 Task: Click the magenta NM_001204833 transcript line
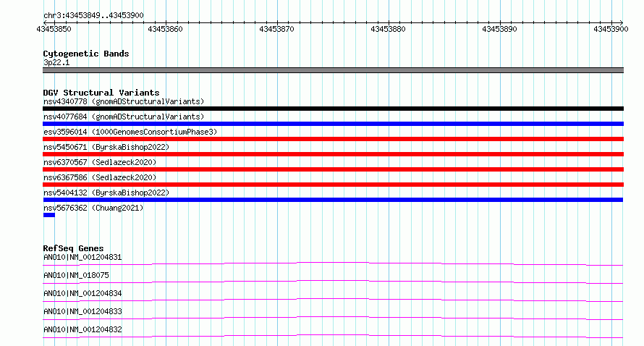333,318
